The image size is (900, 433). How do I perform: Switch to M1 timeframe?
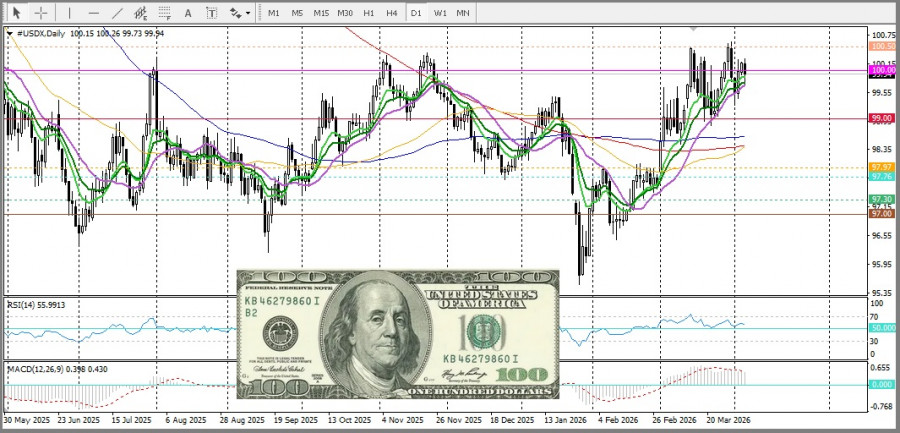[274, 13]
